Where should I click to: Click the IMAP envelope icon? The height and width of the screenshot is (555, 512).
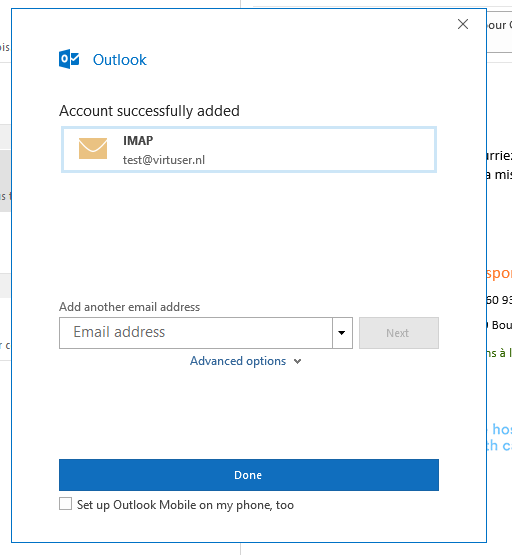(x=93, y=148)
